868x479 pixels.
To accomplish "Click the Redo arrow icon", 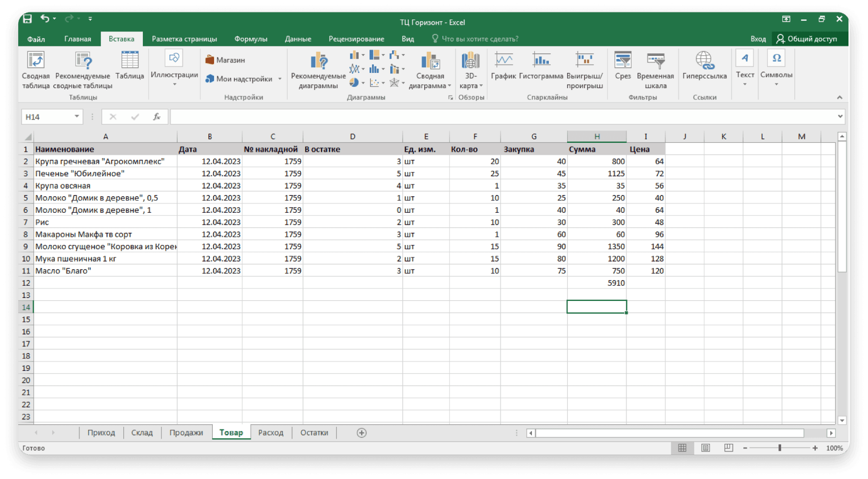I will [x=69, y=18].
